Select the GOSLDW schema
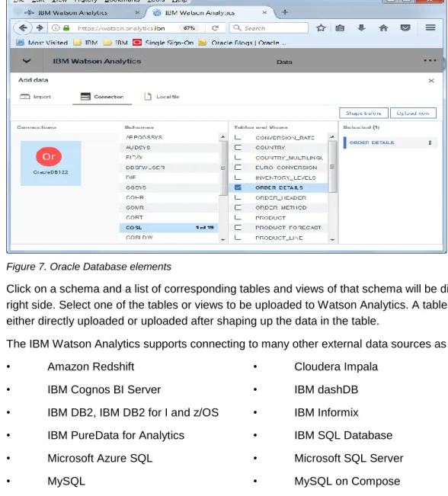Image resolution: width=448 pixels, height=496 pixels. pos(169,238)
